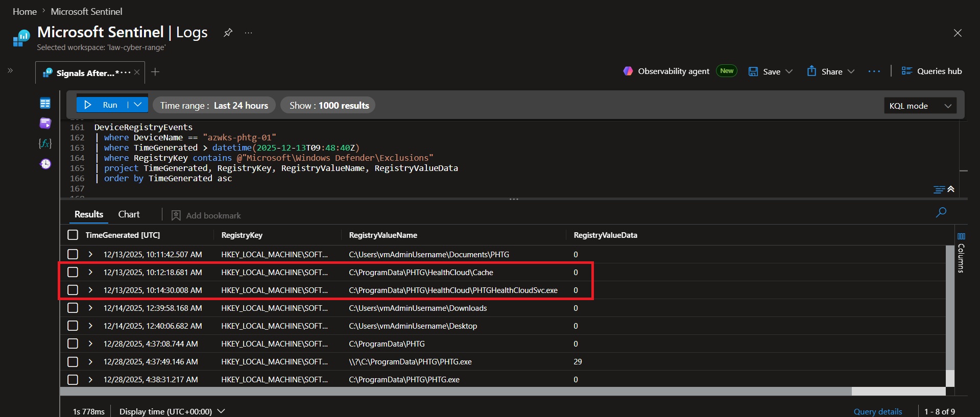Open the tables pane icon in the sidebar

point(45,104)
